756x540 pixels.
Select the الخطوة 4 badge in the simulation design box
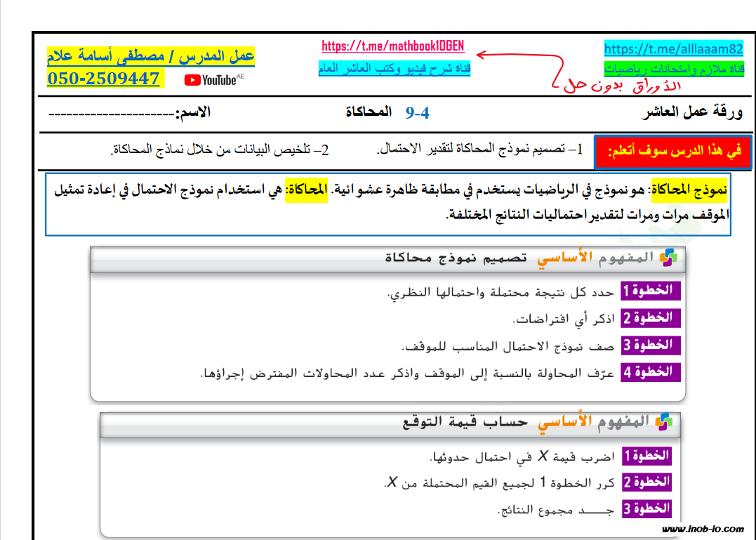tap(650, 372)
